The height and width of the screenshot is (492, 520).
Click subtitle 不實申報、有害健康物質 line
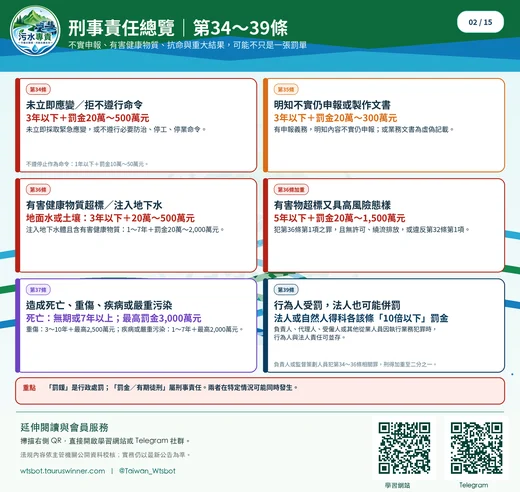click(x=187, y=45)
